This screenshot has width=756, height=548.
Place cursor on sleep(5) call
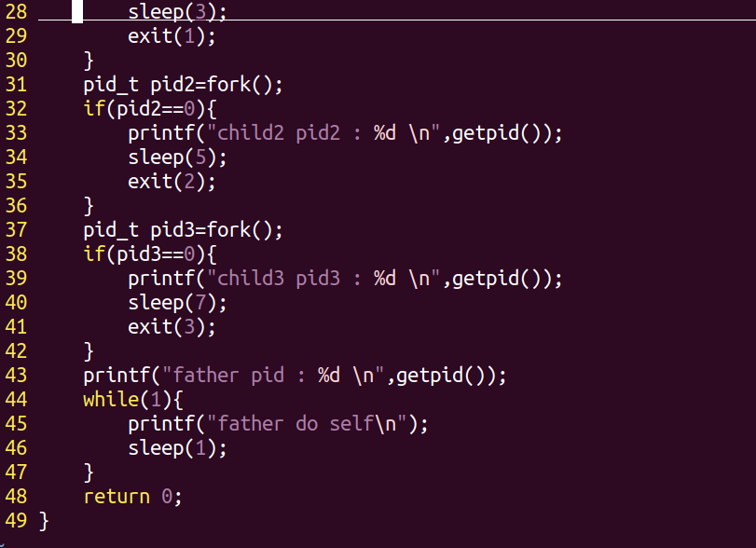tap(177, 158)
